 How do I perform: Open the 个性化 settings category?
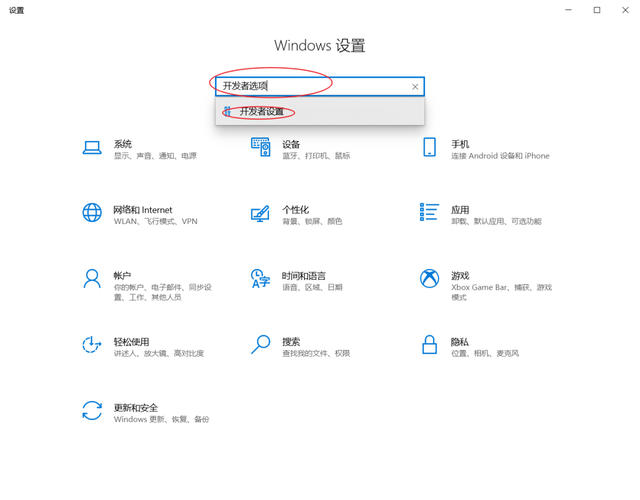click(296, 210)
